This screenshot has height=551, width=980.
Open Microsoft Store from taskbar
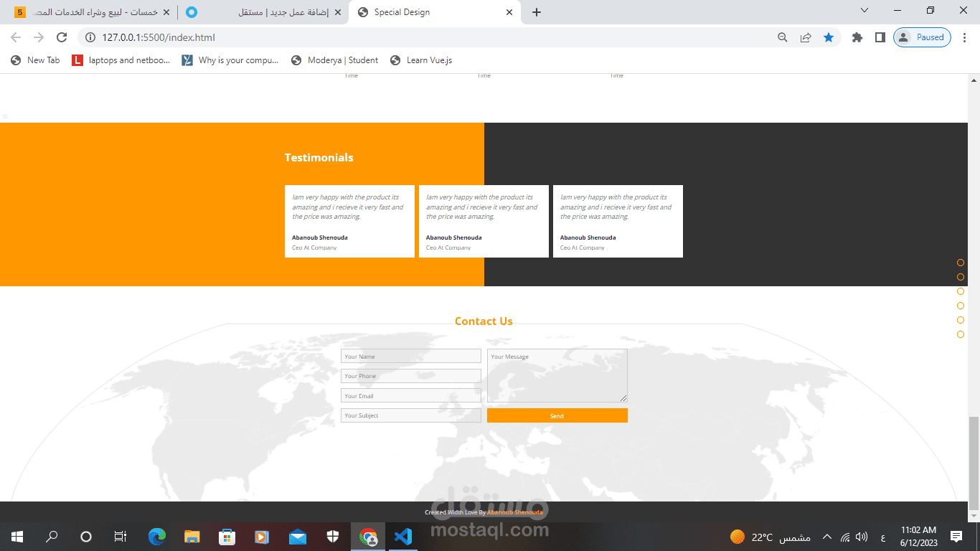point(227,536)
